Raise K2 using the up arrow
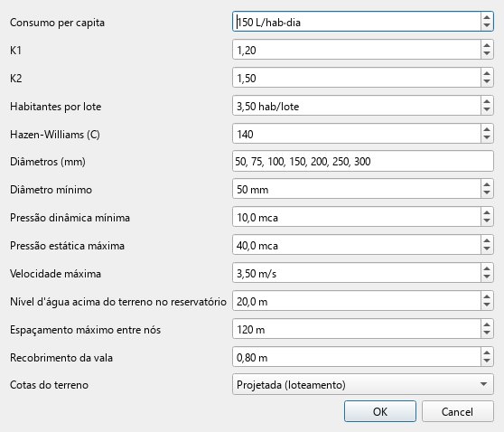Screen dimensions: 504x432 tap(487, 73)
